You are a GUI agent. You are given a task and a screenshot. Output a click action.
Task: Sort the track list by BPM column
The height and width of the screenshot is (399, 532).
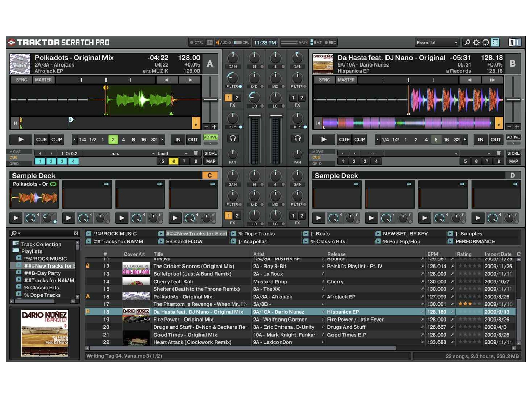pos(433,254)
